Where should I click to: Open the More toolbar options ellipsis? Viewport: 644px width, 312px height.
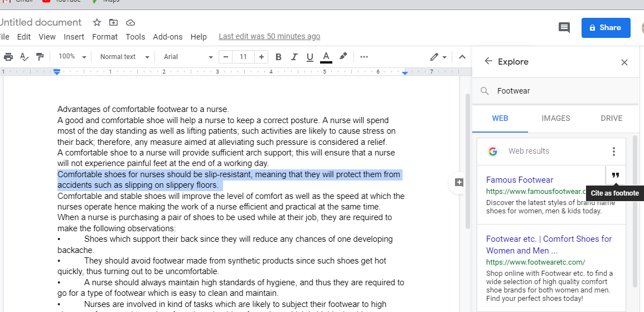[x=364, y=57]
